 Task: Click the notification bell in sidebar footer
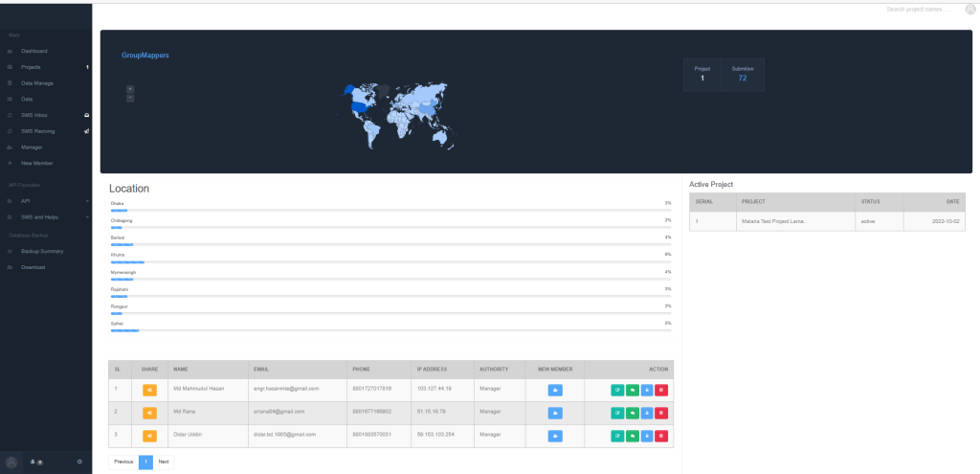(x=33, y=463)
